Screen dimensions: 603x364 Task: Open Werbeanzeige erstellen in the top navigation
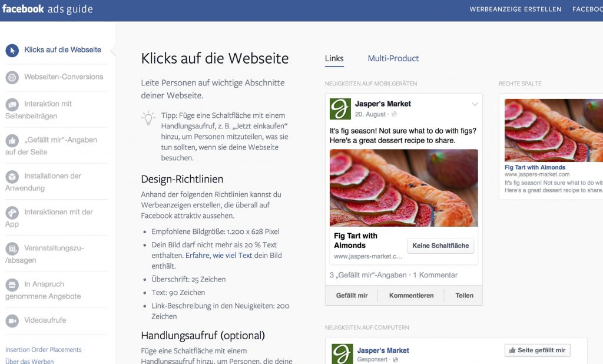coord(515,9)
